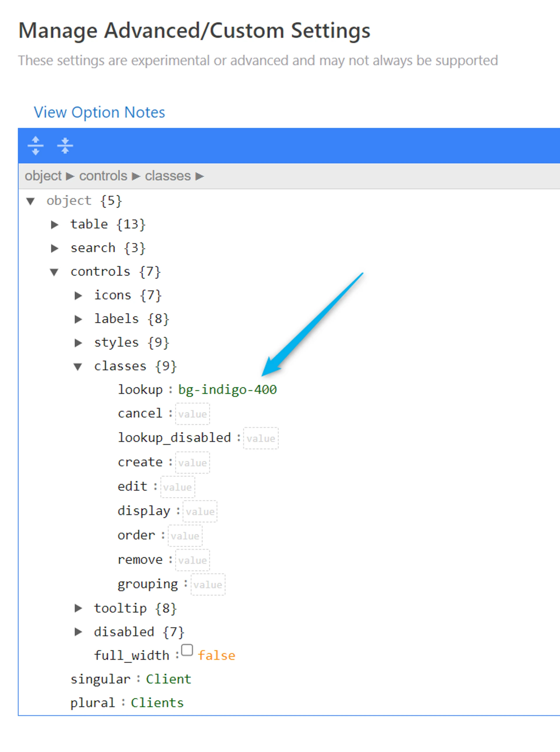Click the collapse all fields icon

tap(65, 146)
